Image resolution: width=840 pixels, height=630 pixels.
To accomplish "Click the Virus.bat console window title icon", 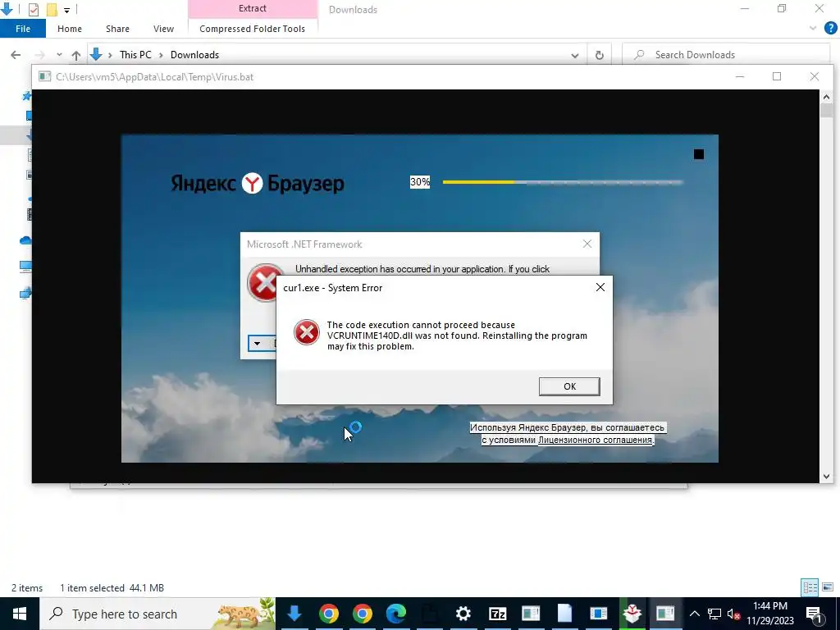I will (44, 76).
